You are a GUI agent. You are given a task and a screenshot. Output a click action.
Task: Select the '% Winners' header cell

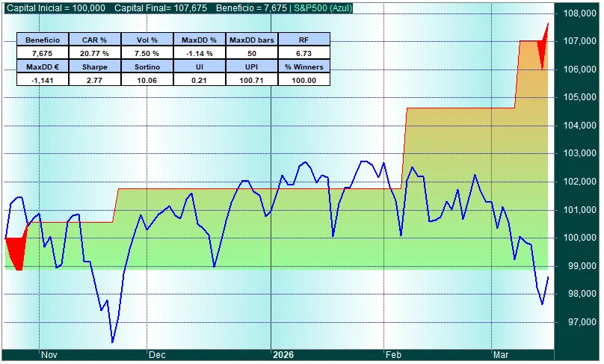[x=304, y=67]
